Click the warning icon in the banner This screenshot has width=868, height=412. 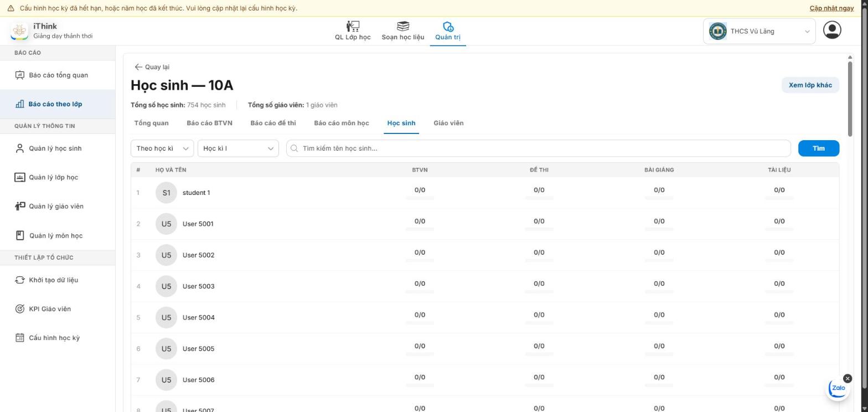click(11, 8)
